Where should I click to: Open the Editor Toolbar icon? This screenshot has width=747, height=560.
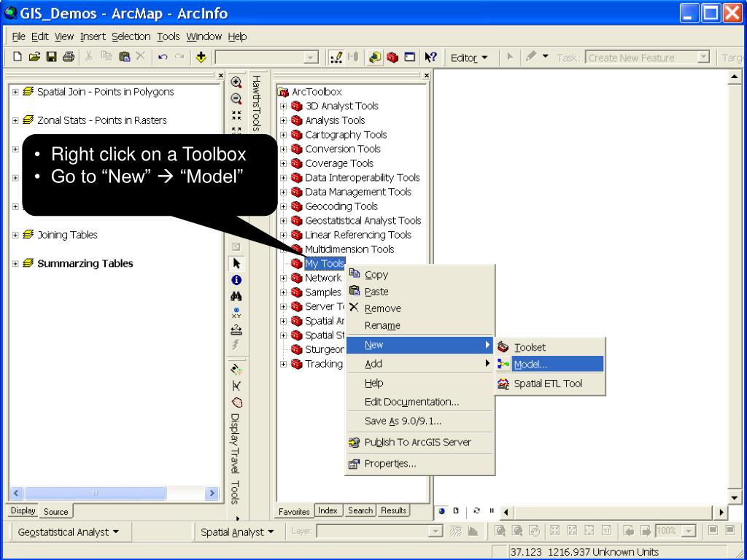[336, 57]
